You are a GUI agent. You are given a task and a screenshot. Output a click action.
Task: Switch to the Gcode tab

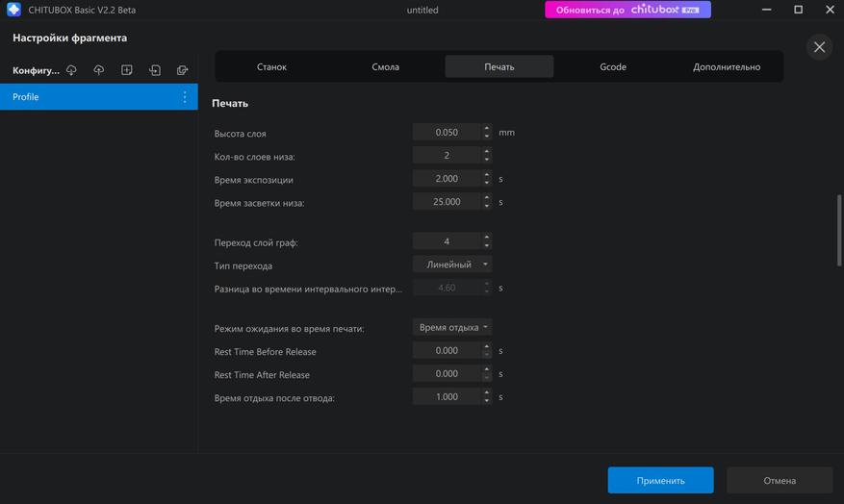tap(613, 66)
